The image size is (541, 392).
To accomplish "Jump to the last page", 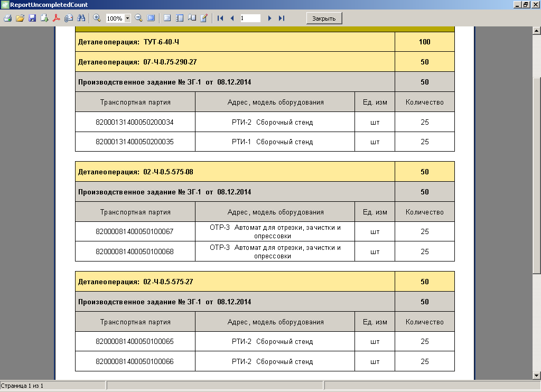I will (x=281, y=18).
